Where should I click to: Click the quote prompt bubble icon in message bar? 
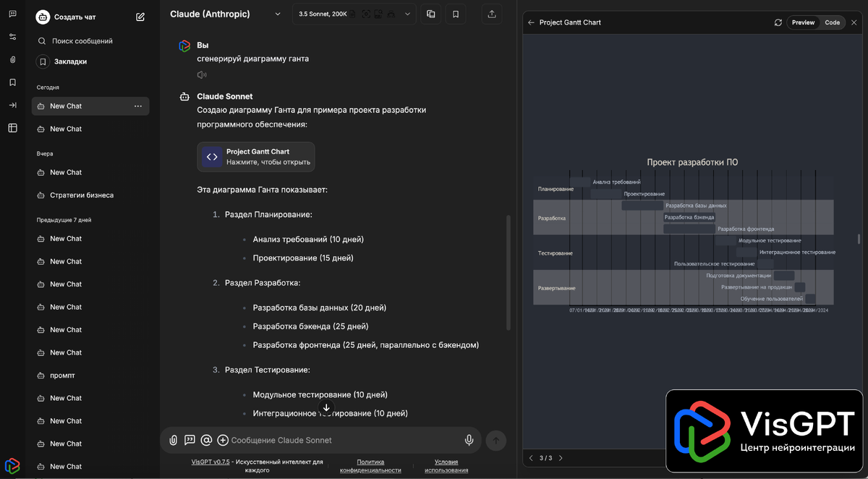(x=190, y=440)
